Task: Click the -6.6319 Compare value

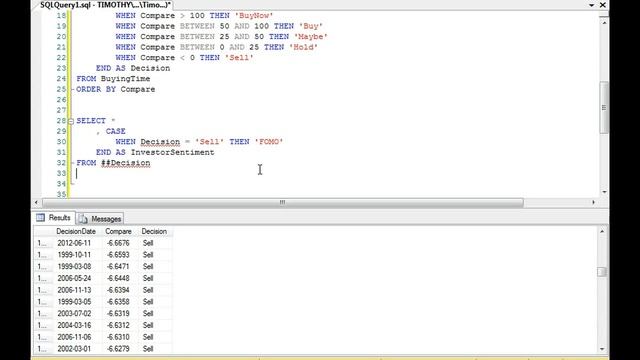Action: click(118, 314)
